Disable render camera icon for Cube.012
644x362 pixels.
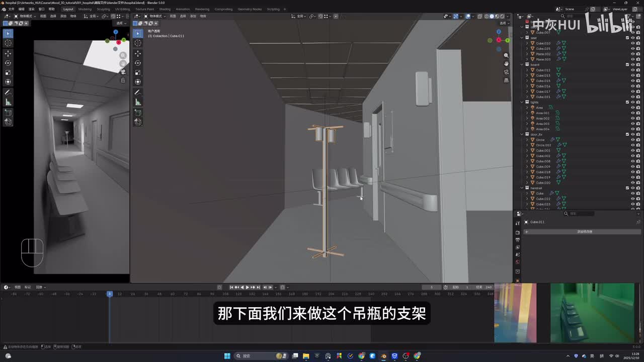(x=638, y=70)
